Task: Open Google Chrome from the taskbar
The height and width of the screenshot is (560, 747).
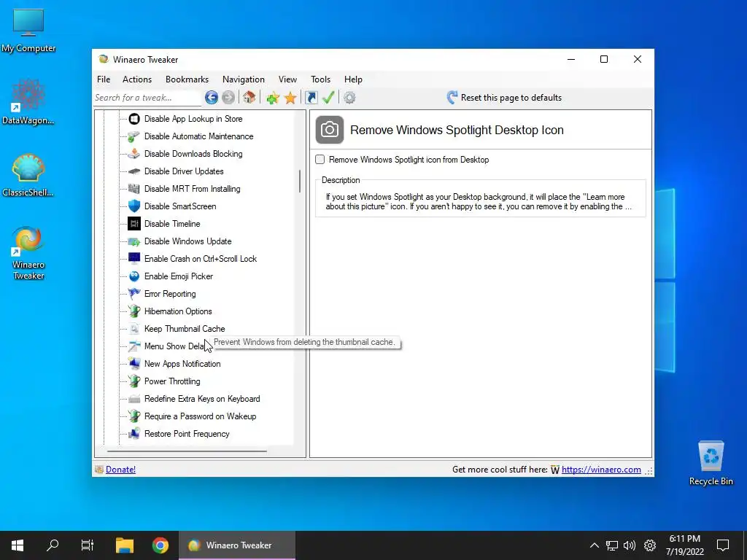Action: click(x=160, y=545)
